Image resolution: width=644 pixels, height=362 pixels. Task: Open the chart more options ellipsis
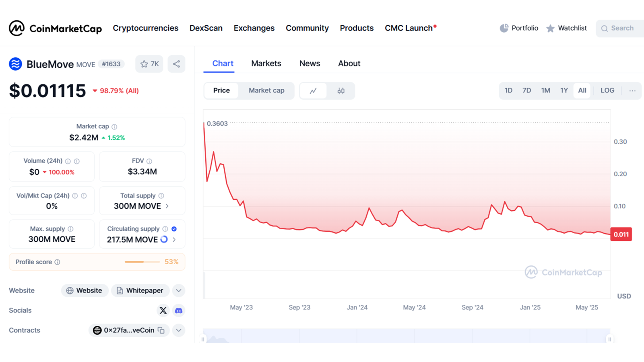[x=632, y=90]
